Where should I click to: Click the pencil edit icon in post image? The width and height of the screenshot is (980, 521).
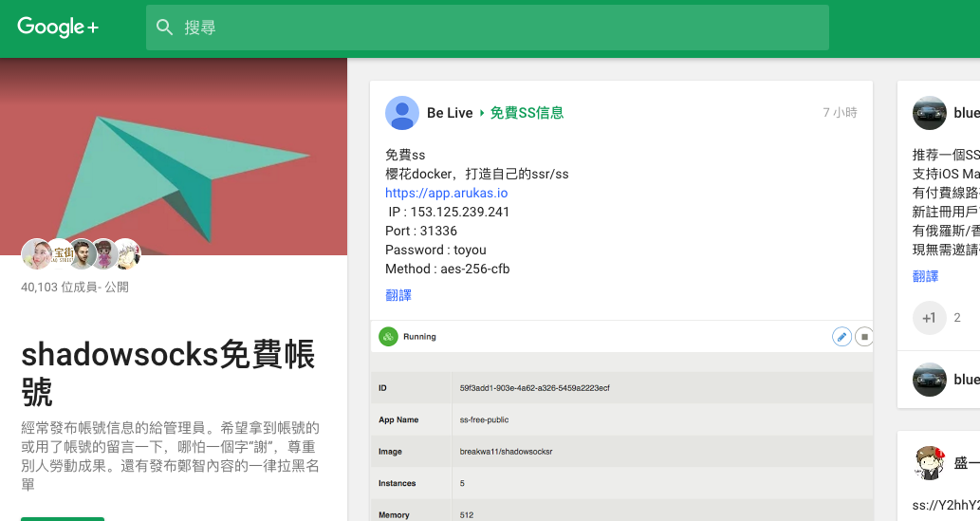[841, 337]
